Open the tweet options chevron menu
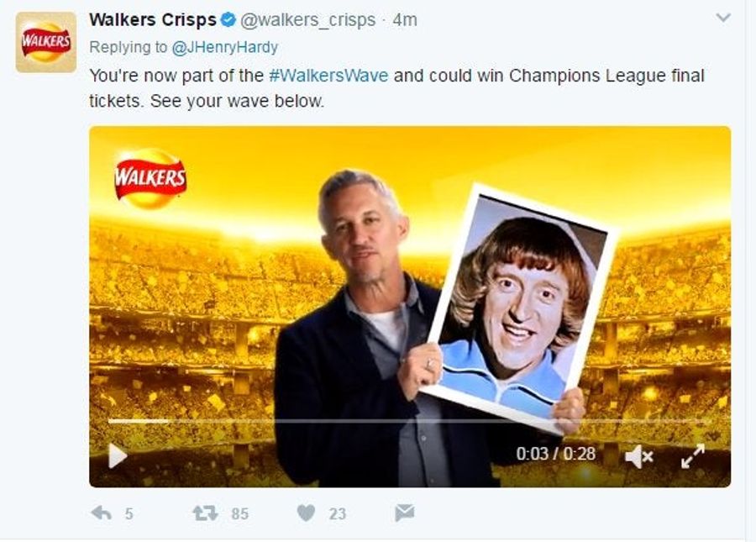756x542 pixels. tap(723, 18)
